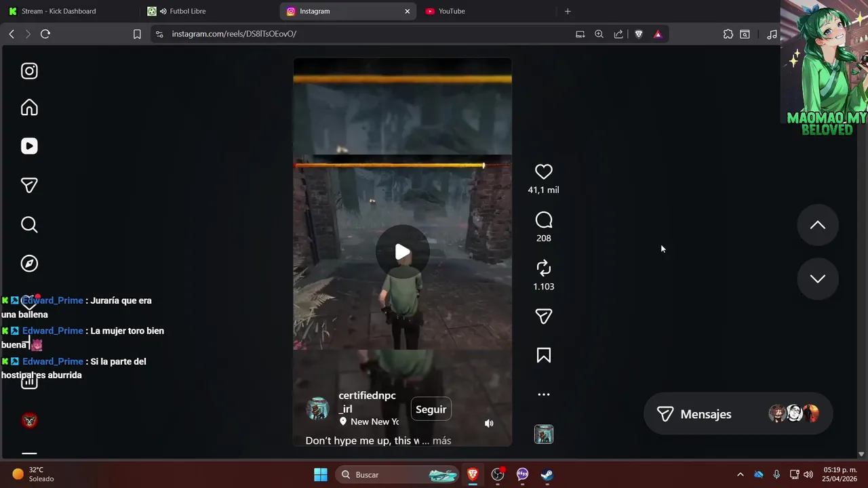
Task: Open the reel's audio thumbnail
Action: [544, 434]
